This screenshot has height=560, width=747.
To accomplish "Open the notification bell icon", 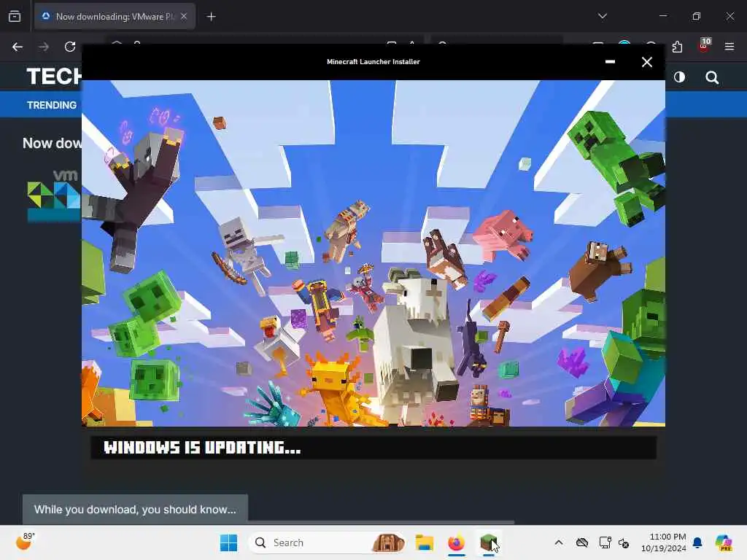I will (x=697, y=542).
